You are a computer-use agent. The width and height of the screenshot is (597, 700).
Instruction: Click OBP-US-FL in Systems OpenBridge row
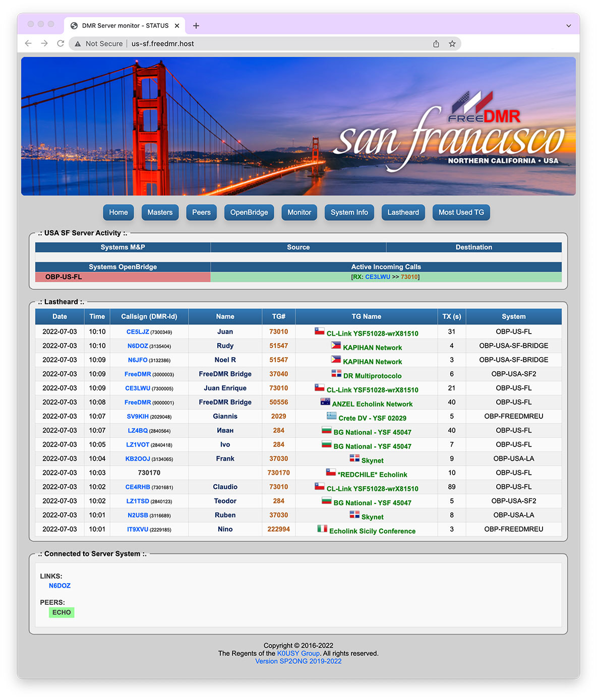(x=64, y=277)
